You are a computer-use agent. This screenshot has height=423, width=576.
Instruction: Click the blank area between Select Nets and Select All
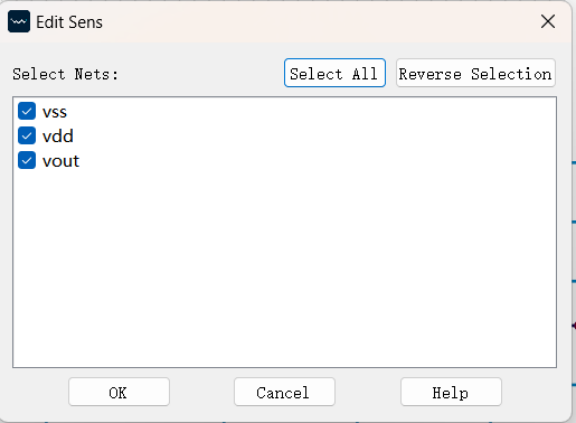pyautogui.click(x=201, y=73)
